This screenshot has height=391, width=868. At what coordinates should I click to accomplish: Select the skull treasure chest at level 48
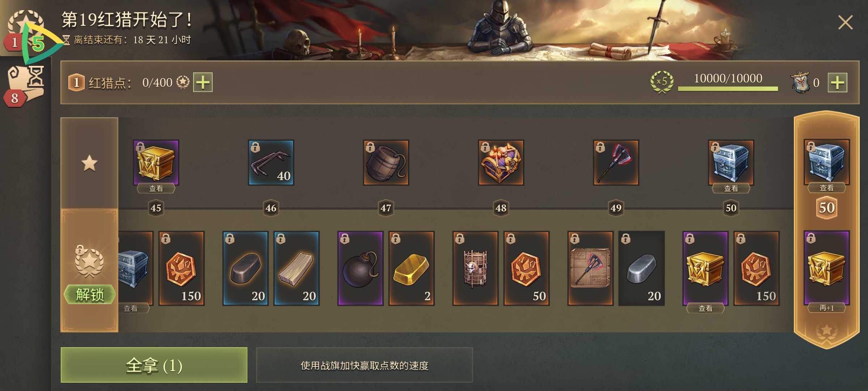[501, 163]
